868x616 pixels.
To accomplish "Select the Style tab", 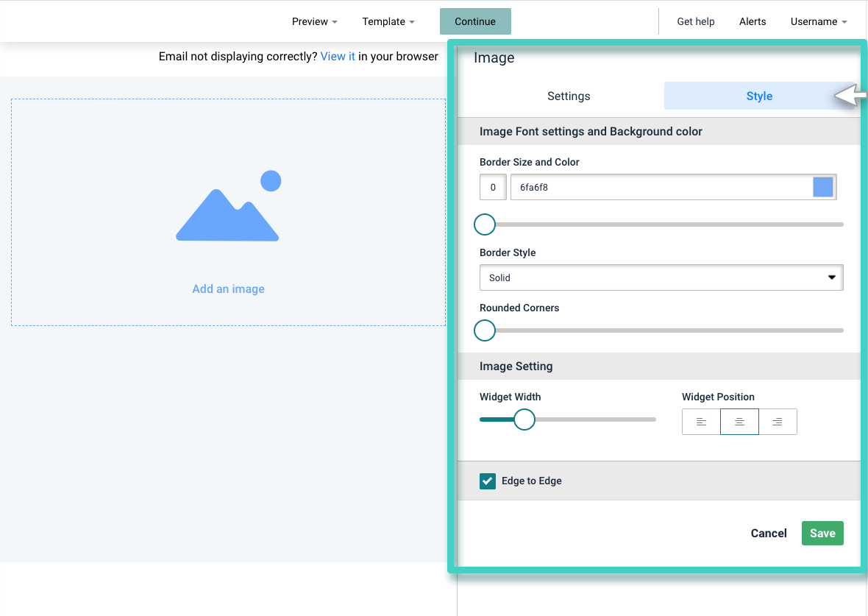I will click(x=759, y=96).
